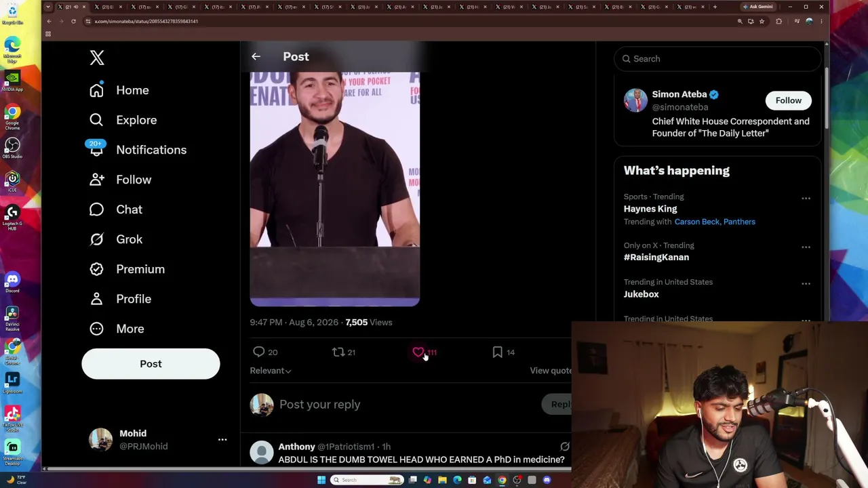The height and width of the screenshot is (488, 868).
Task: Open Follow in the X sidebar
Action: (x=134, y=180)
